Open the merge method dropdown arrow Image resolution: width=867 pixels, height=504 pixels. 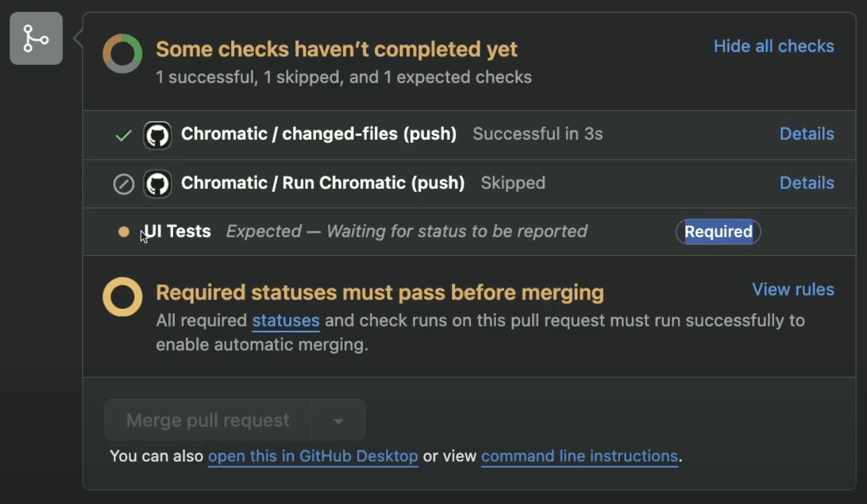(x=339, y=421)
